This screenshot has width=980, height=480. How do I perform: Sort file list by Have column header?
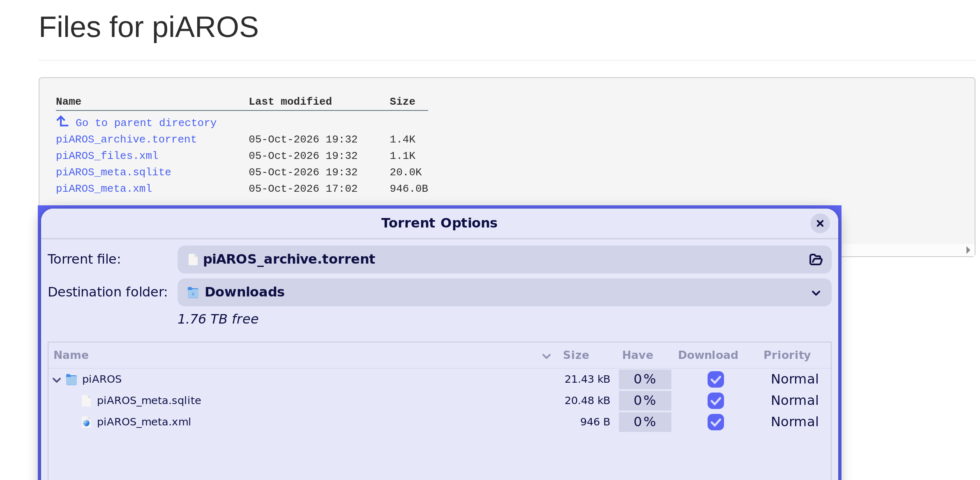tap(637, 355)
